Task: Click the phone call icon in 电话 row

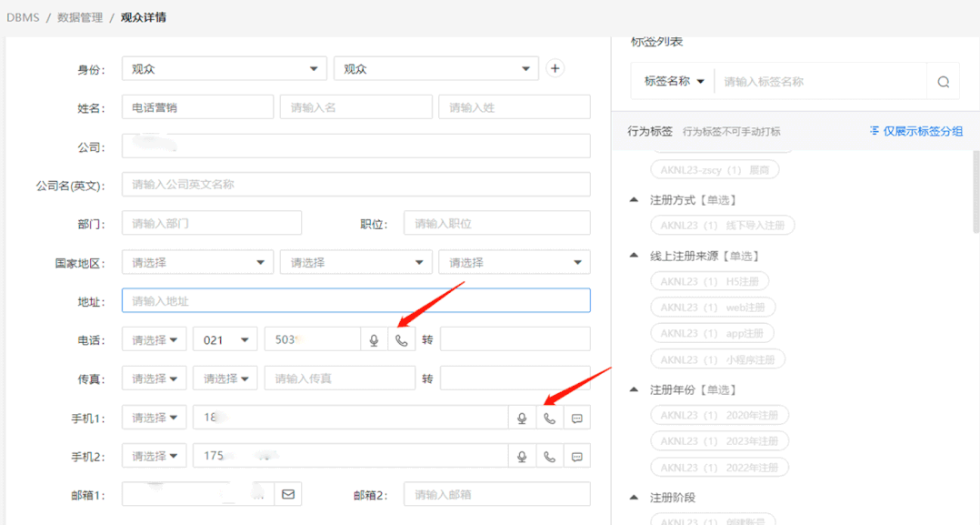Action: [x=402, y=340]
